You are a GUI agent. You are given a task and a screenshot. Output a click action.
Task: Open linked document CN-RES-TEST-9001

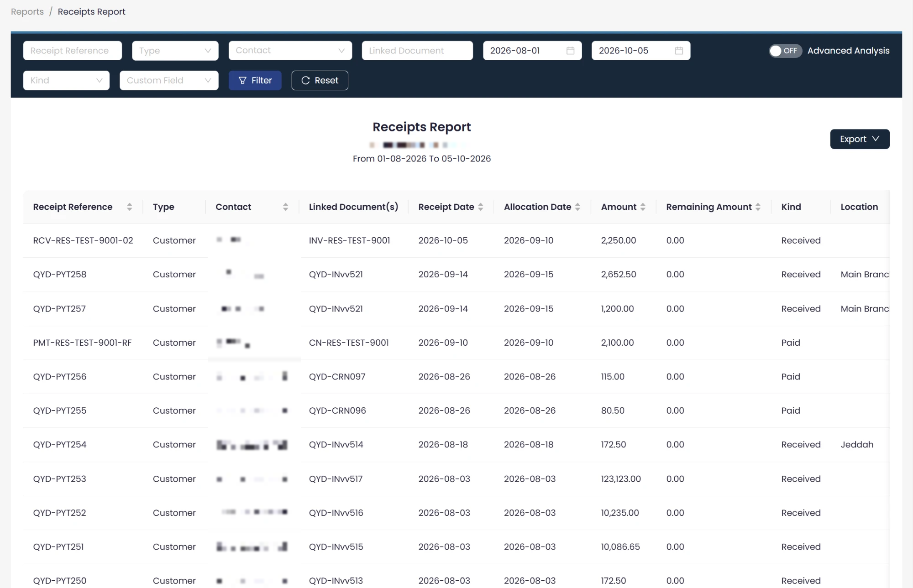coord(349,343)
